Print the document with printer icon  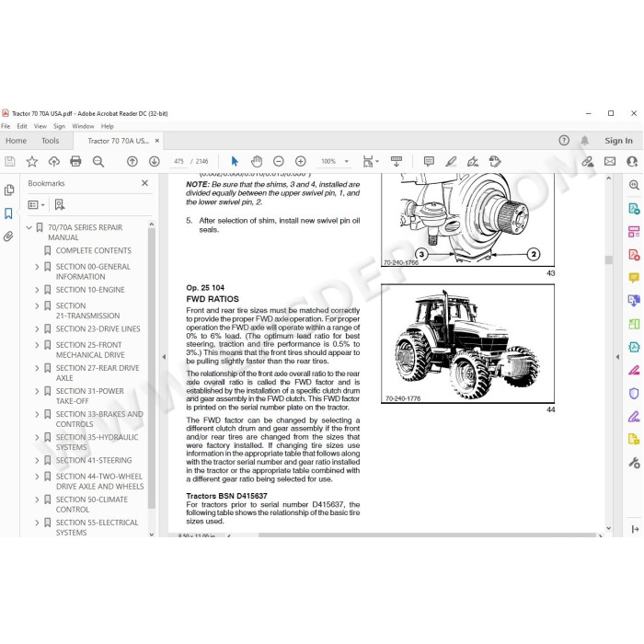point(75,161)
